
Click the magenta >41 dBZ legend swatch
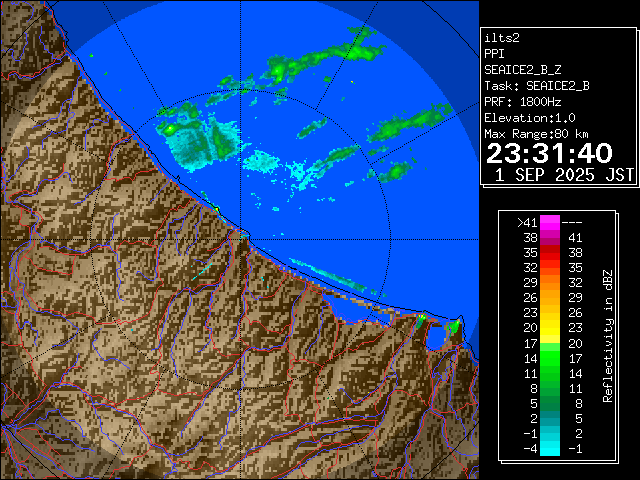click(550, 222)
